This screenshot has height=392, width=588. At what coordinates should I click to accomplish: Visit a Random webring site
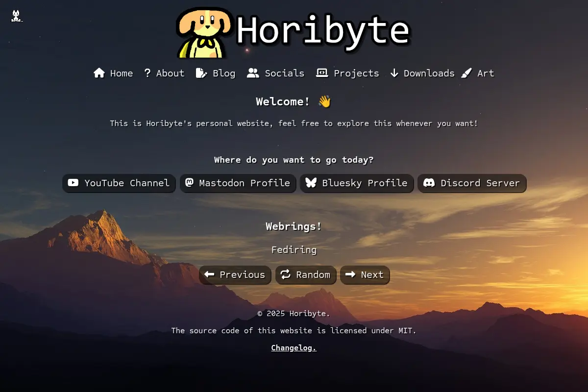tap(306, 275)
